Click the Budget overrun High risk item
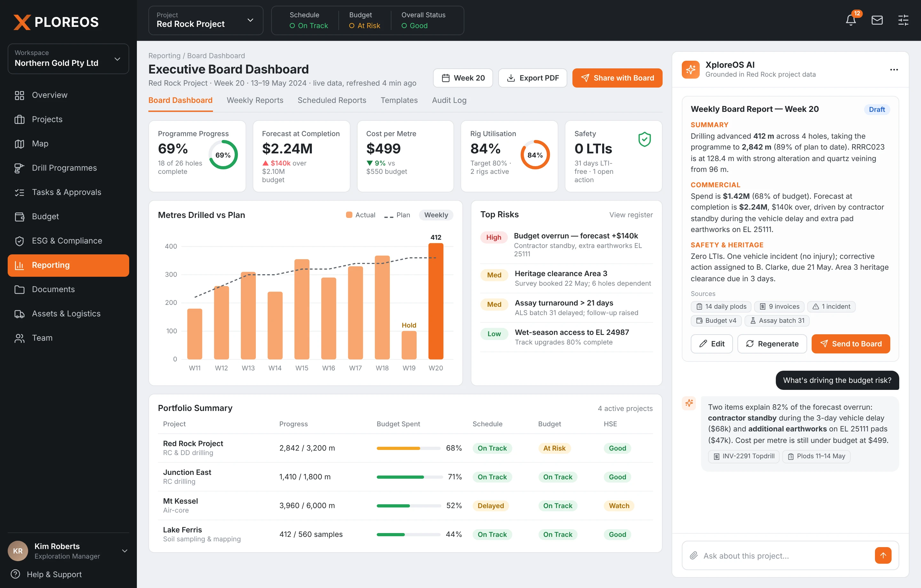This screenshot has height=588, width=921. [x=566, y=245]
